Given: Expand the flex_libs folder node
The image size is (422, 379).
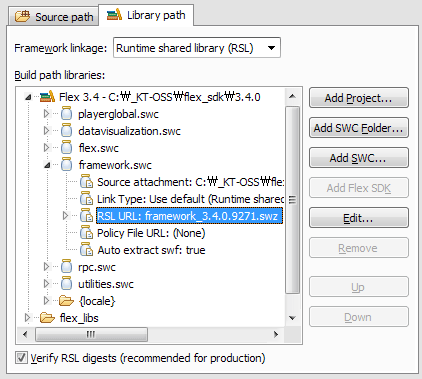Looking at the screenshot, I should coord(27,318).
